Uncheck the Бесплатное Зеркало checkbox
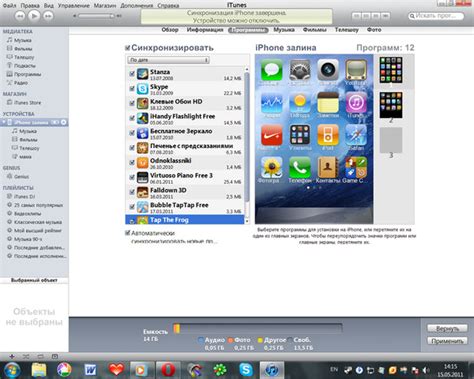The width and height of the screenshot is (474, 379). click(132, 133)
